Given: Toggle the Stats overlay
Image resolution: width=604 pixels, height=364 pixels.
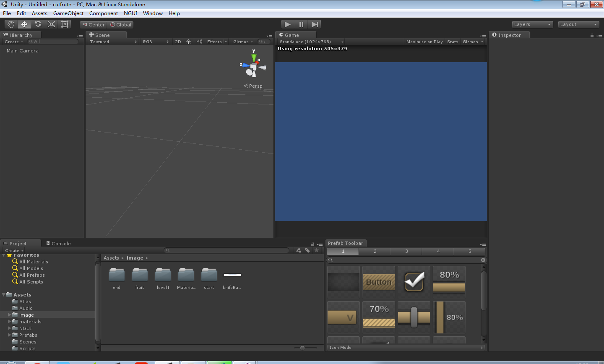Looking at the screenshot, I should click(x=453, y=42).
